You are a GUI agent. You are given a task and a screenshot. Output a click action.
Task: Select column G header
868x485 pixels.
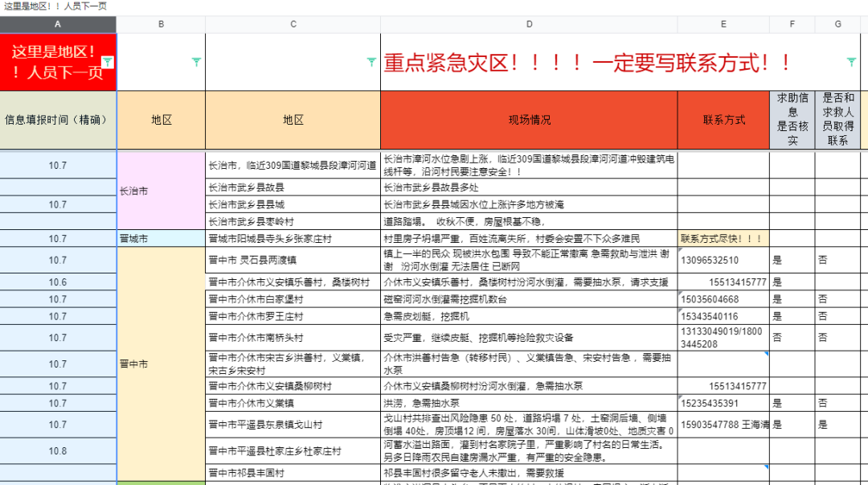tap(837, 24)
